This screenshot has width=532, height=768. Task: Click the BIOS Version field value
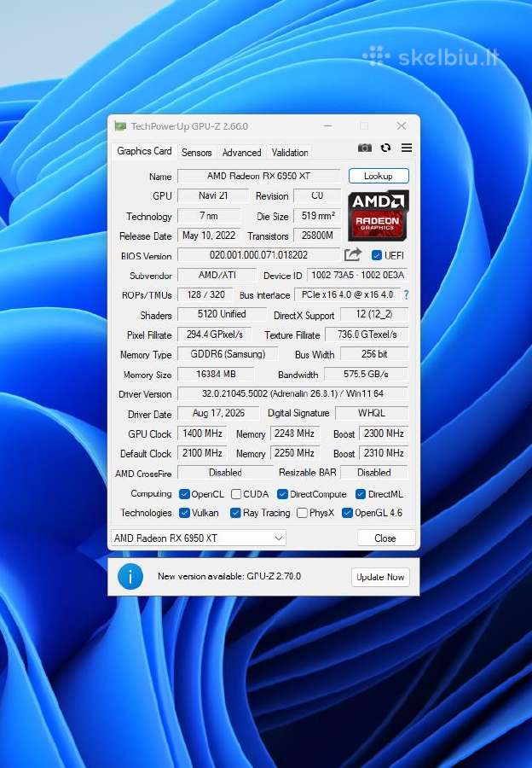(259, 254)
